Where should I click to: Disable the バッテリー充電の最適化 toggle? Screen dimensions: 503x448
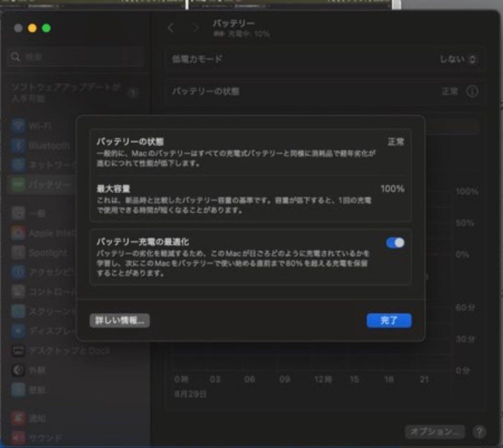(394, 243)
